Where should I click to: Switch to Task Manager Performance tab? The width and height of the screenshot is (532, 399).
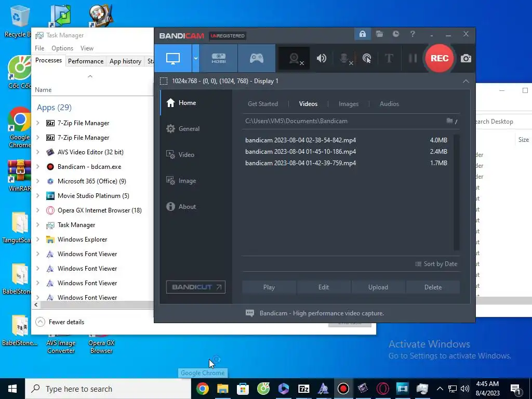point(86,61)
